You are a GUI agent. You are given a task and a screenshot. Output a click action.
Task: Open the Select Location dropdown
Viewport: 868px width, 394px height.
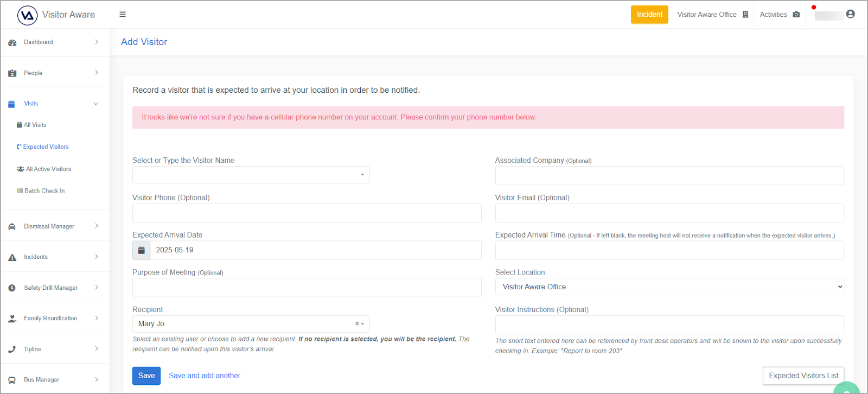point(669,287)
